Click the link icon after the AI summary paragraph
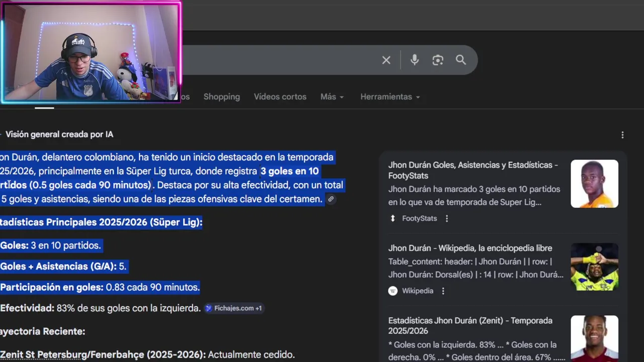This screenshot has height=362, width=644. [x=331, y=199]
